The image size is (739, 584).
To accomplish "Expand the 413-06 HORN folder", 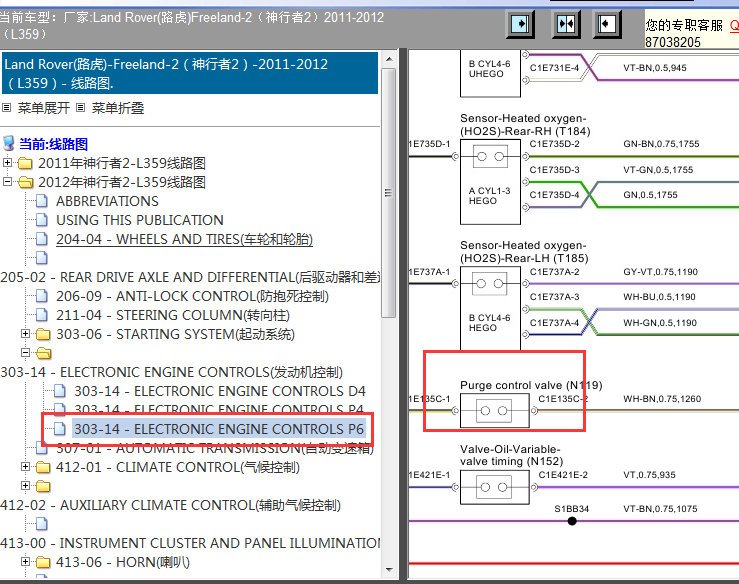I will point(25,562).
